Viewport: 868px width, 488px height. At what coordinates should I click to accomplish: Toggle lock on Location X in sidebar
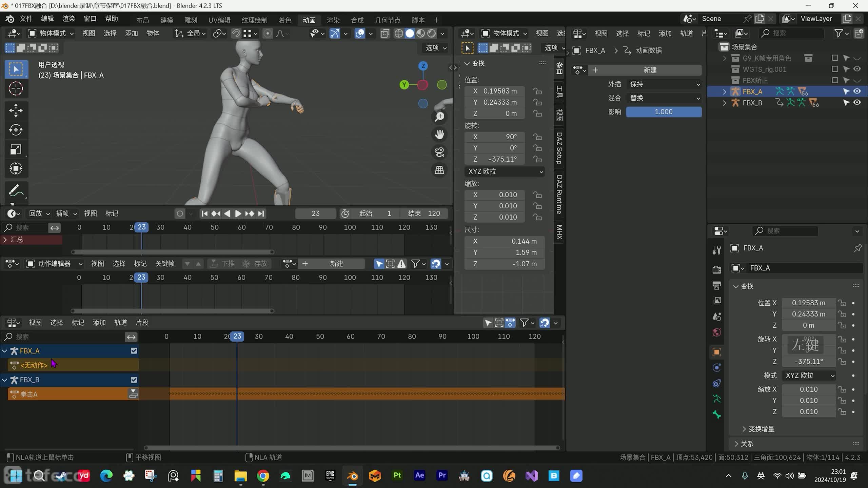[x=537, y=91]
